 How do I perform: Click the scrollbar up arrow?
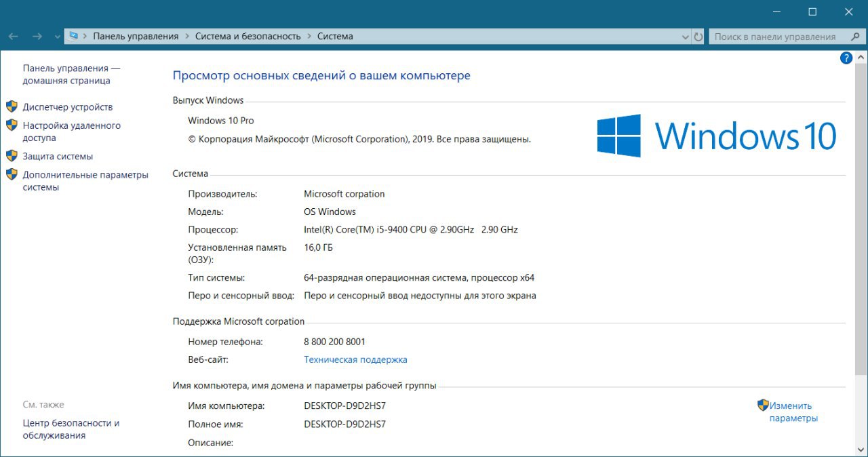pyautogui.click(x=861, y=58)
